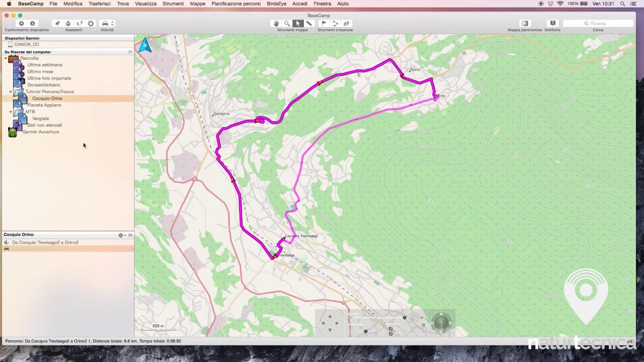Open the backpack adventure assistant icon

pyautogui.click(x=68, y=23)
